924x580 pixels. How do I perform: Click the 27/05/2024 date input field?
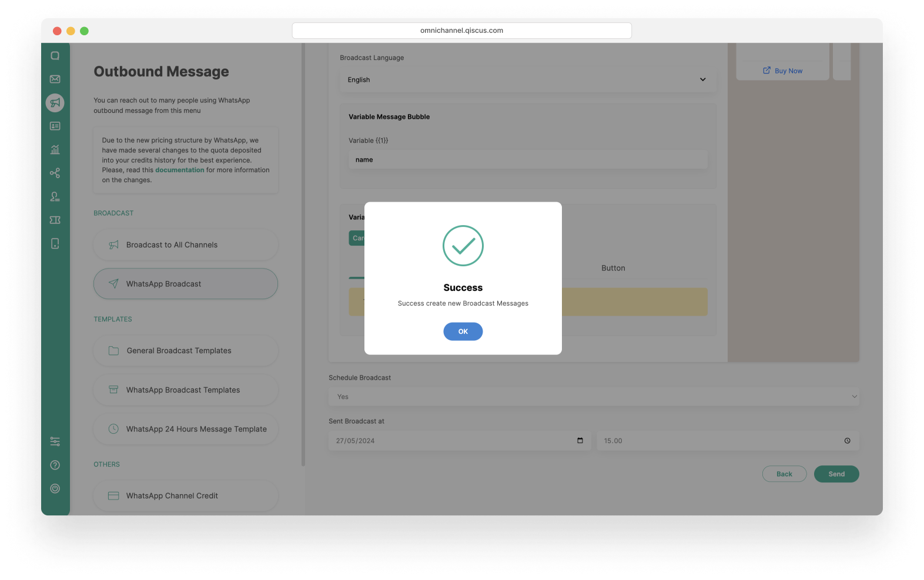click(460, 441)
